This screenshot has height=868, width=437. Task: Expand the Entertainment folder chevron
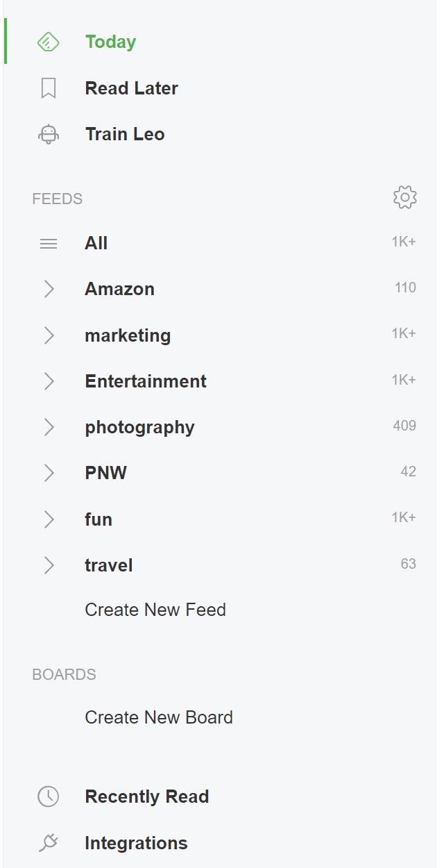pyautogui.click(x=49, y=381)
